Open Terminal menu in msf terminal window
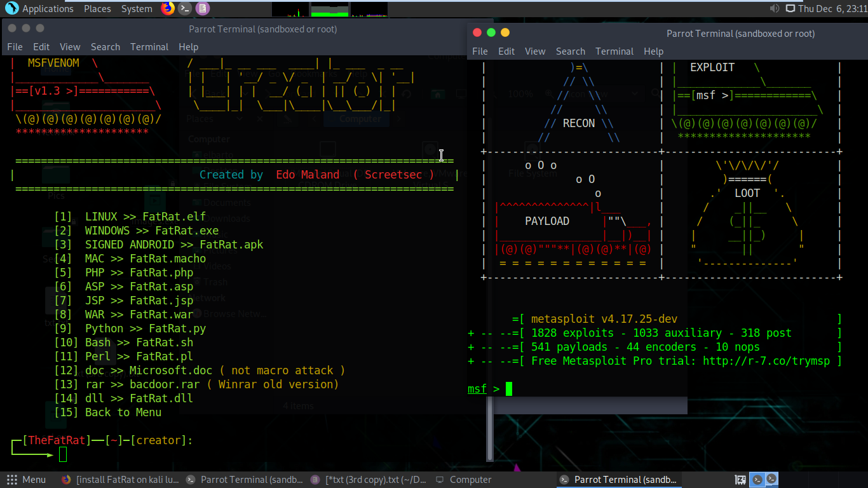 pyautogui.click(x=614, y=51)
